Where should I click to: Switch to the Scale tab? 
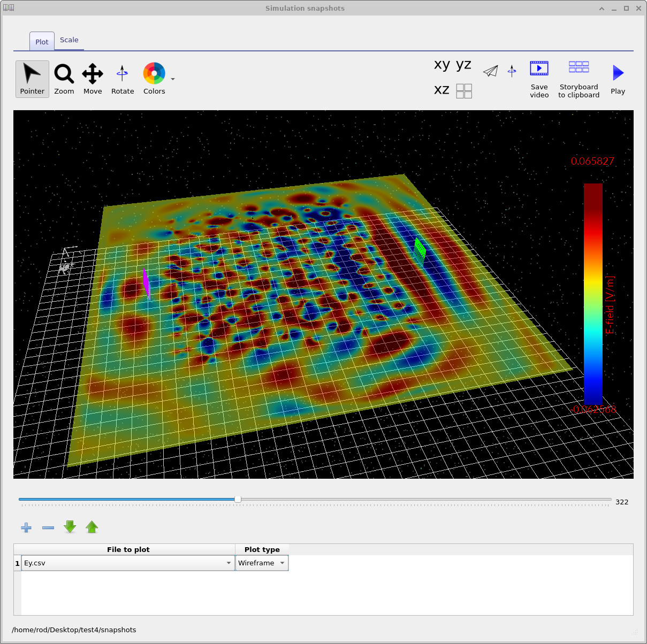click(69, 40)
